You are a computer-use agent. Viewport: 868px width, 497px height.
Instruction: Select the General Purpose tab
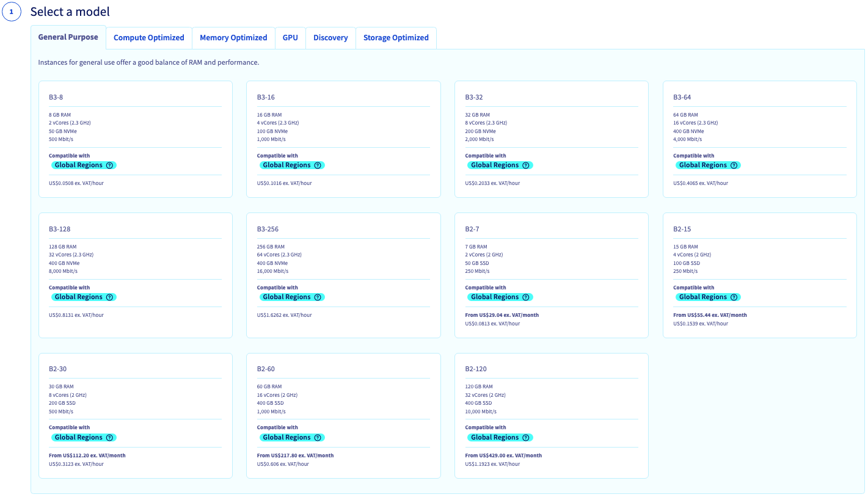(x=68, y=37)
